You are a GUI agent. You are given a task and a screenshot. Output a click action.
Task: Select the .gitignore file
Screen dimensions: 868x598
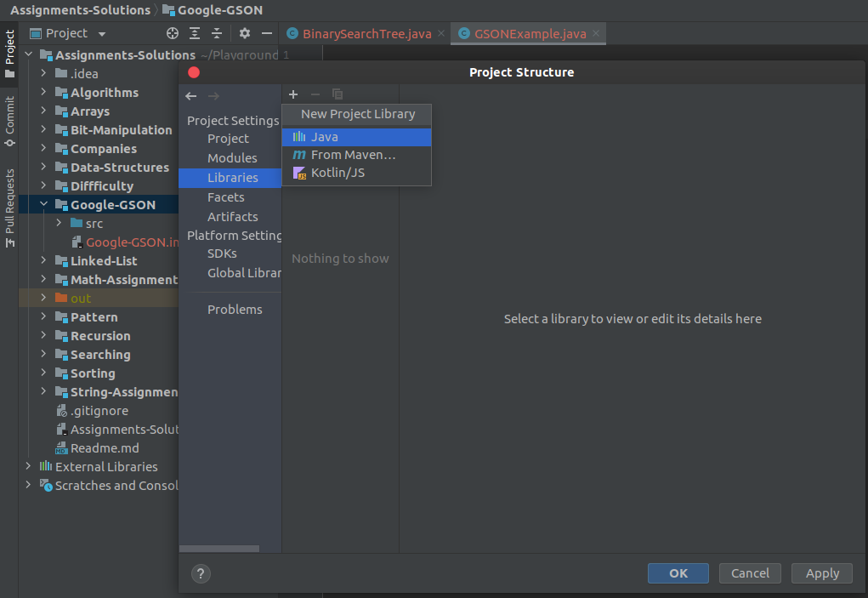[x=99, y=411]
